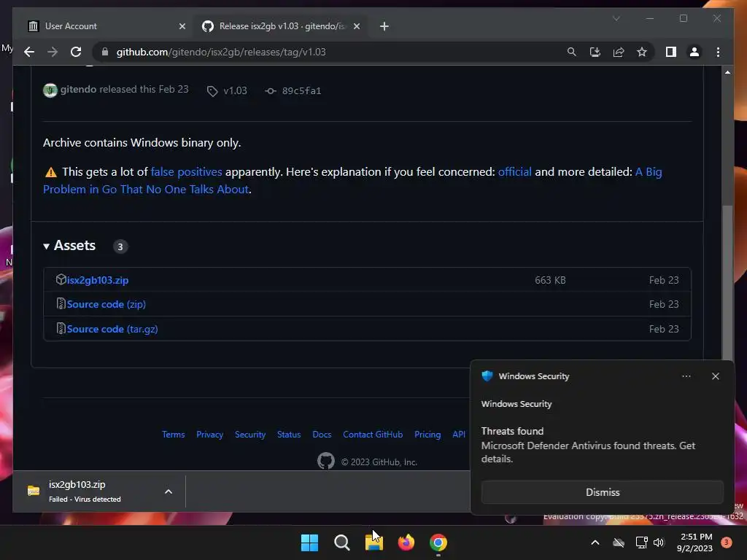The height and width of the screenshot is (560, 747).
Task: Open the API footer link
Action: pos(459,435)
